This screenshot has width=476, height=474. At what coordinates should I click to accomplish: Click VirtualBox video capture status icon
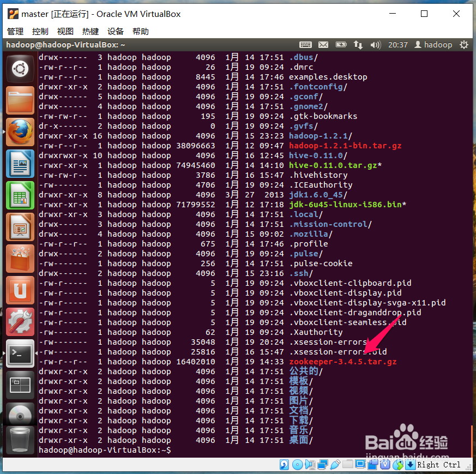point(373,465)
